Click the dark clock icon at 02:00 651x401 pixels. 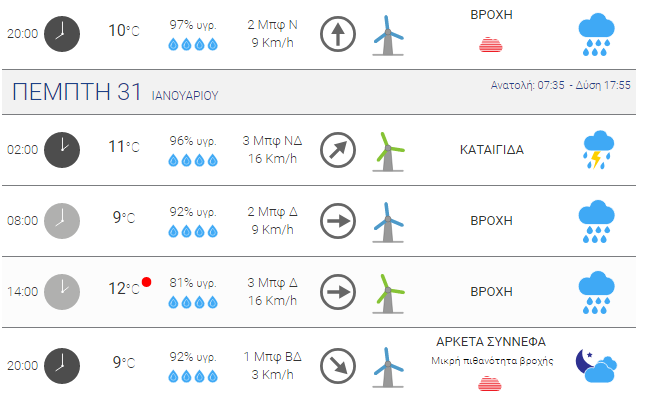coord(62,150)
